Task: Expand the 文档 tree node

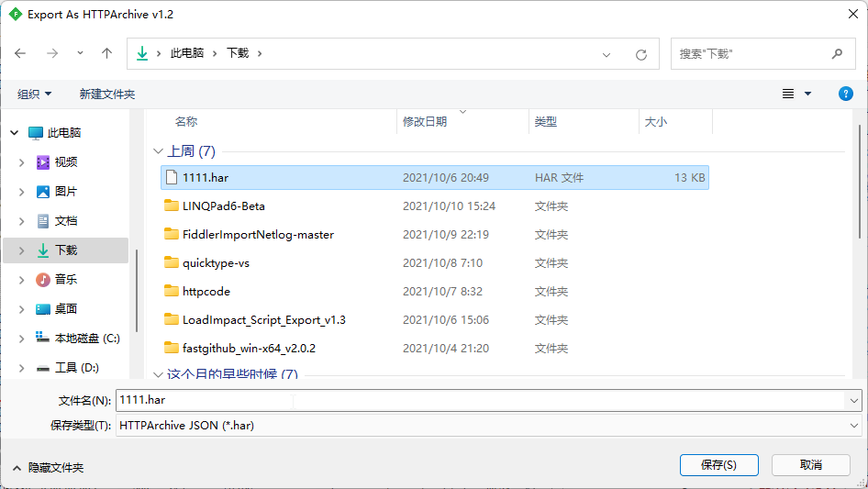Action: pos(22,221)
